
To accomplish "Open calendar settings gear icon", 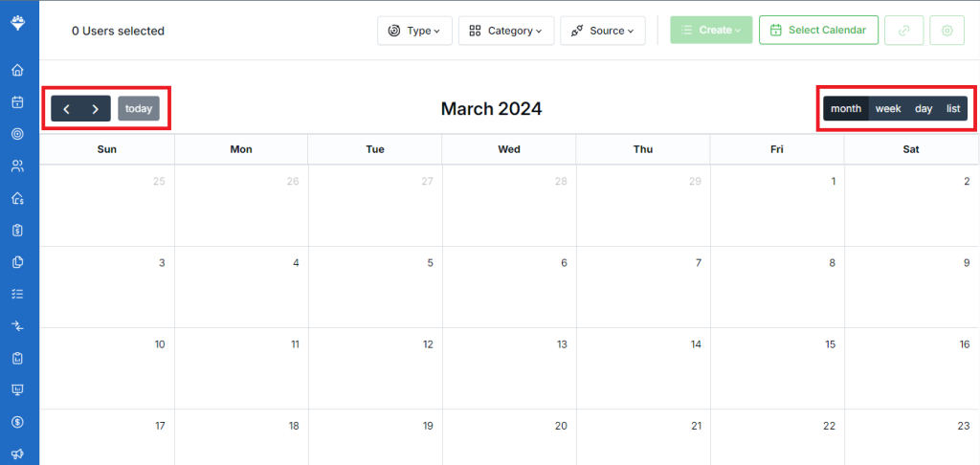I will tap(947, 31).
